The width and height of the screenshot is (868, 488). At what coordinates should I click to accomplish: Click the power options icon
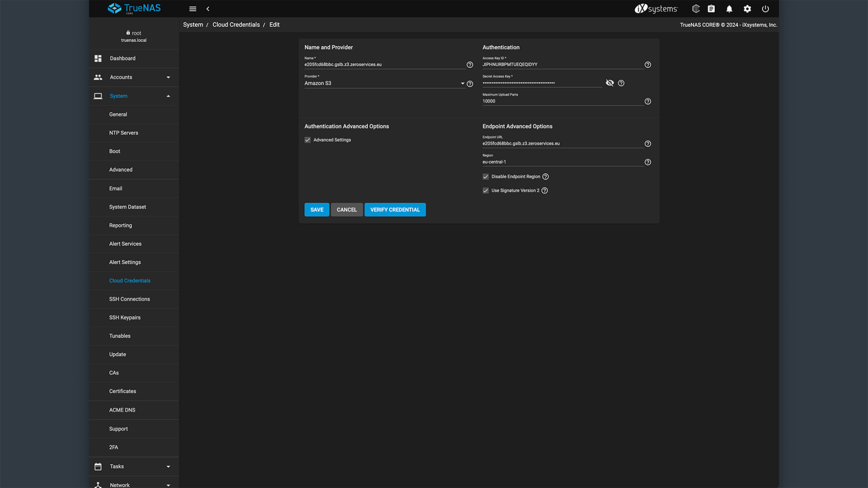[765, 9]
